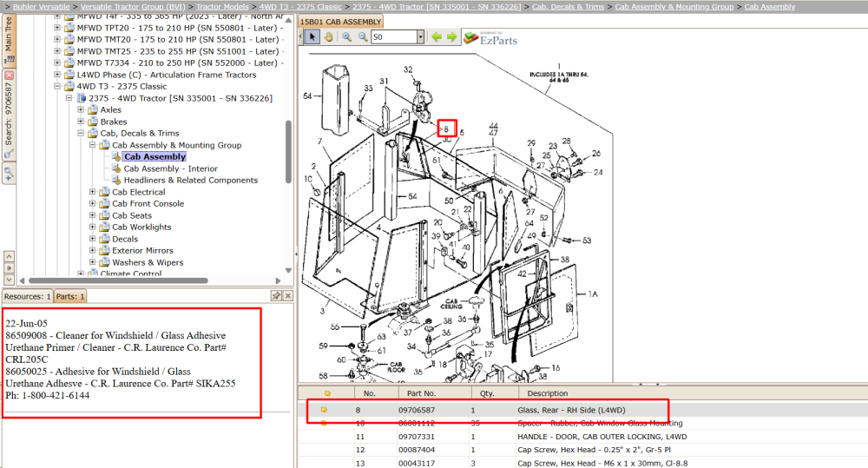Select Cab Worklights in tree
Screen dimensions: 868x468
pyautogui.click(x=141, y=227)
